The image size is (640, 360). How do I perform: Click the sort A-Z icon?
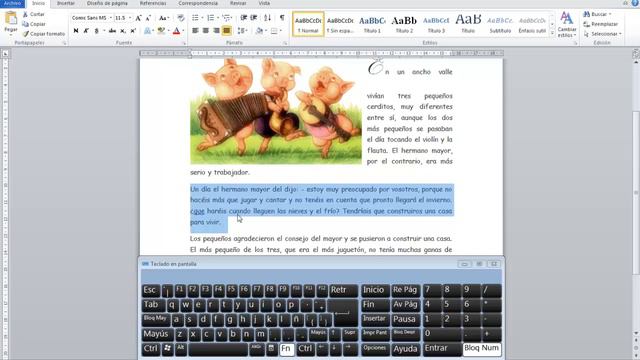coord(267,18)
